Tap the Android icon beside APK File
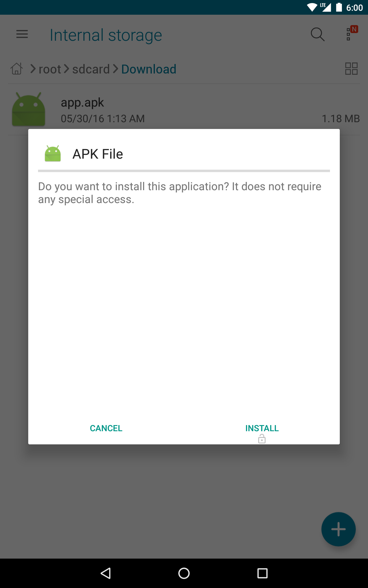This screenshot has height=588, width=368. coord(53,153)
